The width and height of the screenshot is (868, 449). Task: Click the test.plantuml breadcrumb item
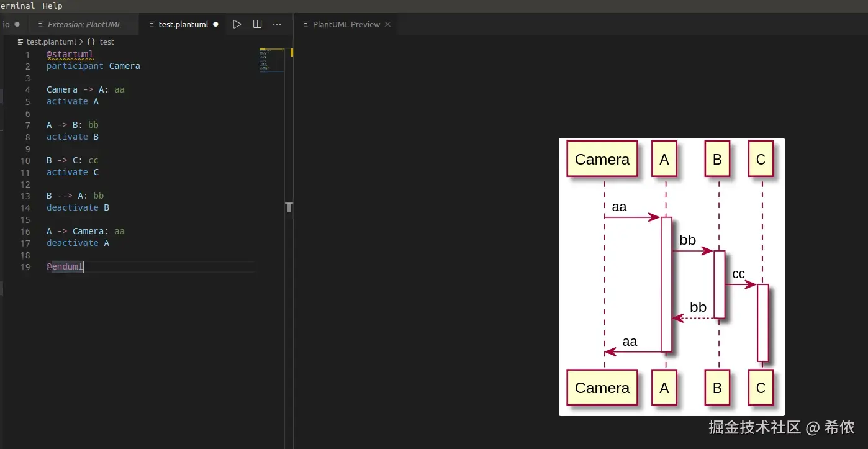[x=51, y=42]
